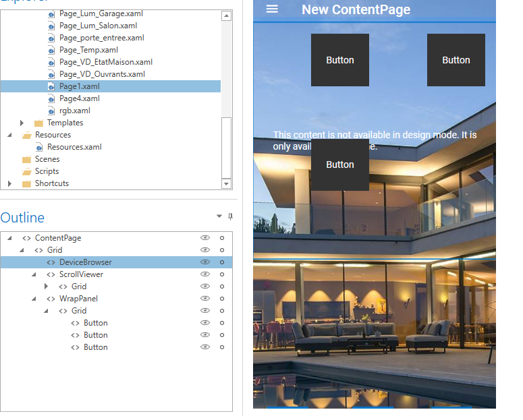Toggle visibility eye for ScrollViewer

204,274
